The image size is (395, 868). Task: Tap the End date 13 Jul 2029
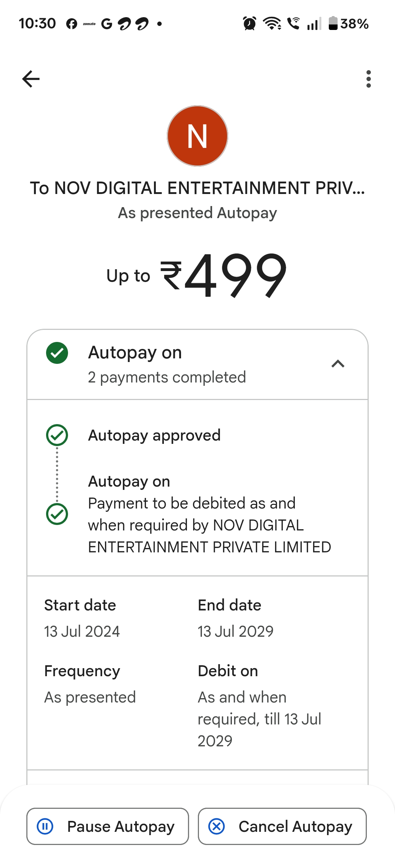click(x=236, y=631)
